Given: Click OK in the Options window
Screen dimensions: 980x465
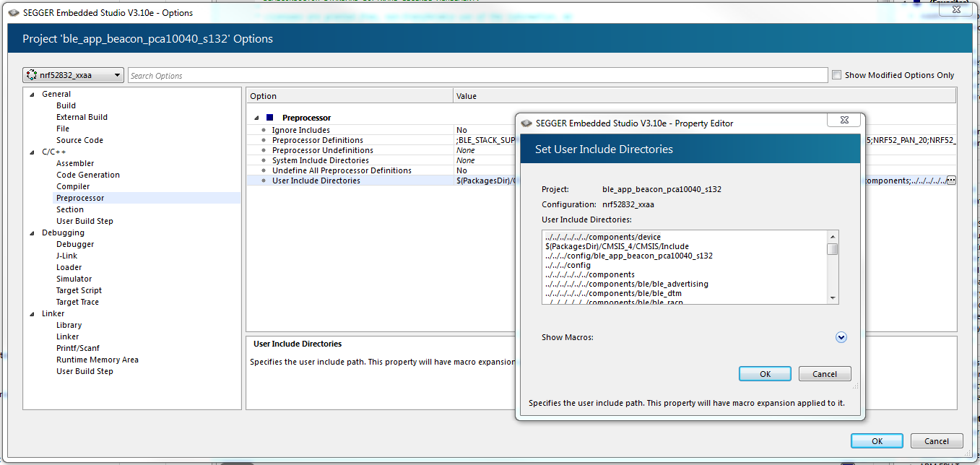Looking at the screenshot, I should tap(877, 440).
